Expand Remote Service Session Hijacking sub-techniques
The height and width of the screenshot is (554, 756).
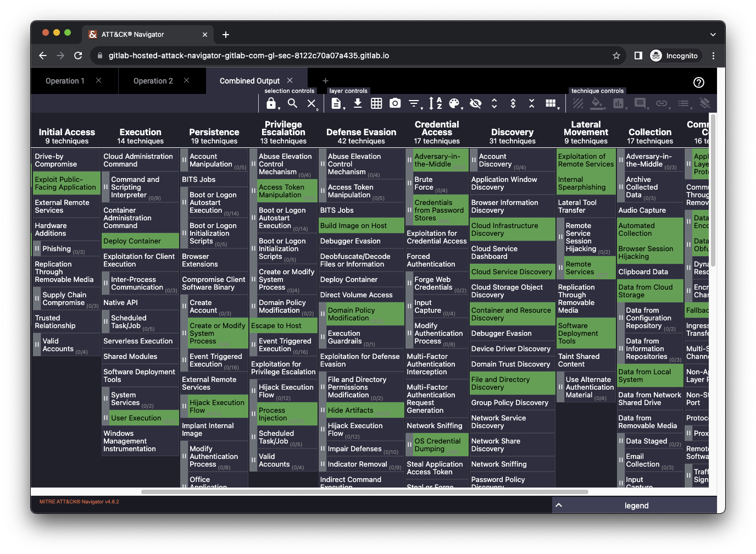560,237
